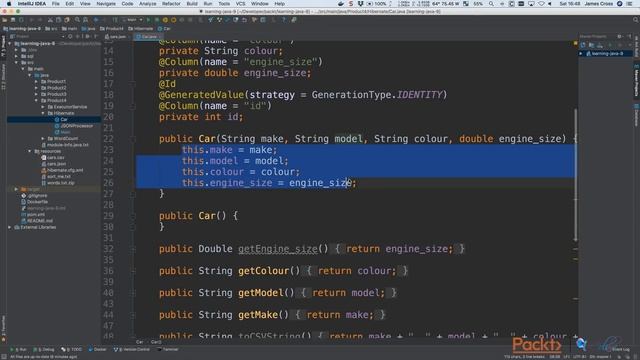Open cars.csv in the project tree
640x360 pixels.
(x=53, y=158)
